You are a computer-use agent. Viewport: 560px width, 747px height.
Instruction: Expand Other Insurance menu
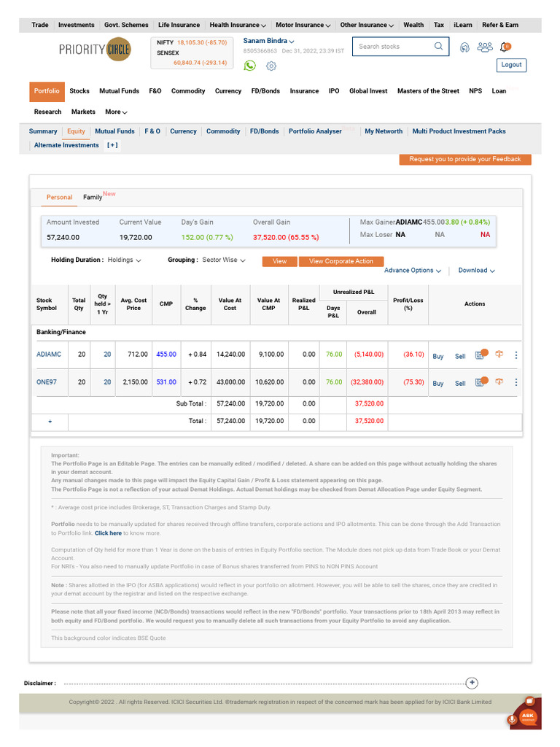point(367,26)
